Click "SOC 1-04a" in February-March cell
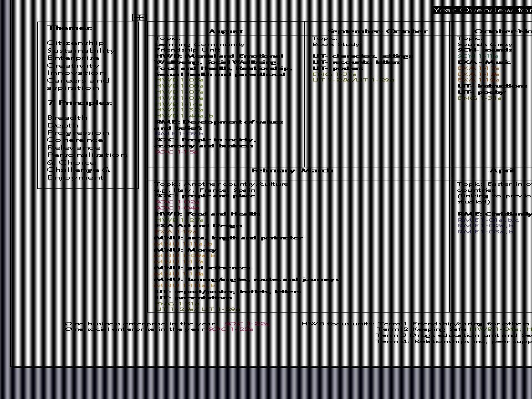Viewport: 532px width, 399px height. (x=177, y=208)
